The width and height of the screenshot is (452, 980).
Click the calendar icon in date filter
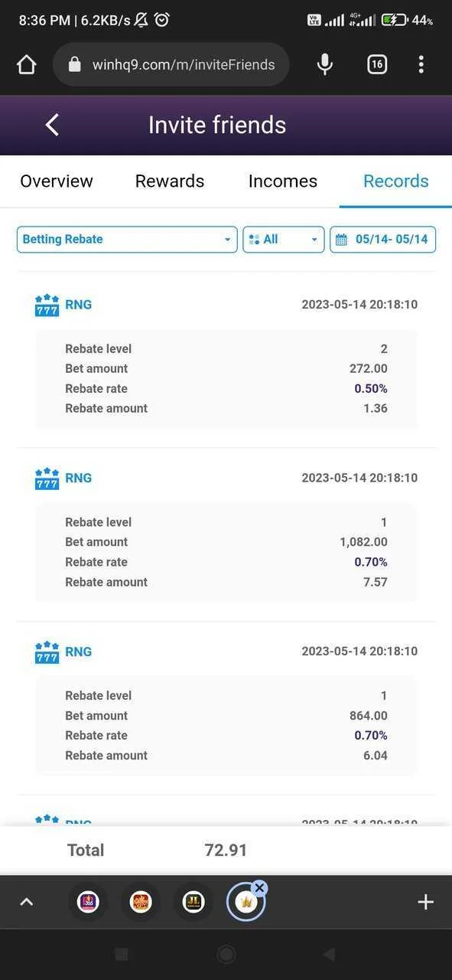tap(342, 240)
